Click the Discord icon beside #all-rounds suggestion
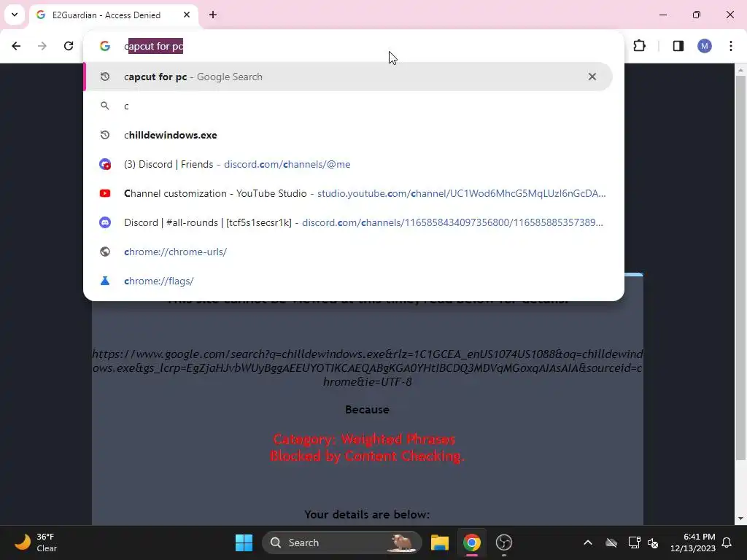The image size is (747, 560). (105, 222)
